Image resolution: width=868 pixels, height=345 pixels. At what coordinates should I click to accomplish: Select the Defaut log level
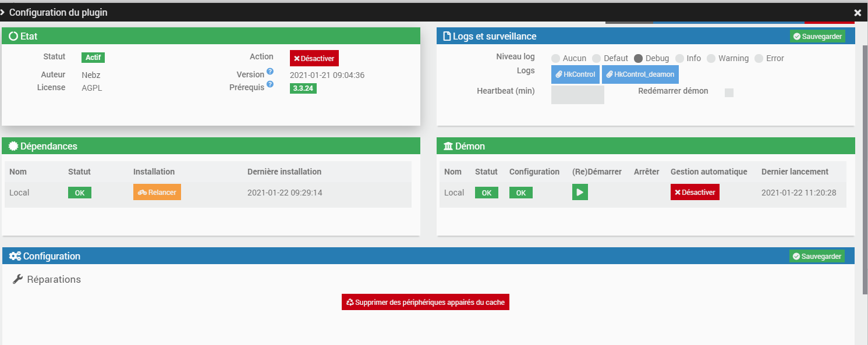coord(596,58)
